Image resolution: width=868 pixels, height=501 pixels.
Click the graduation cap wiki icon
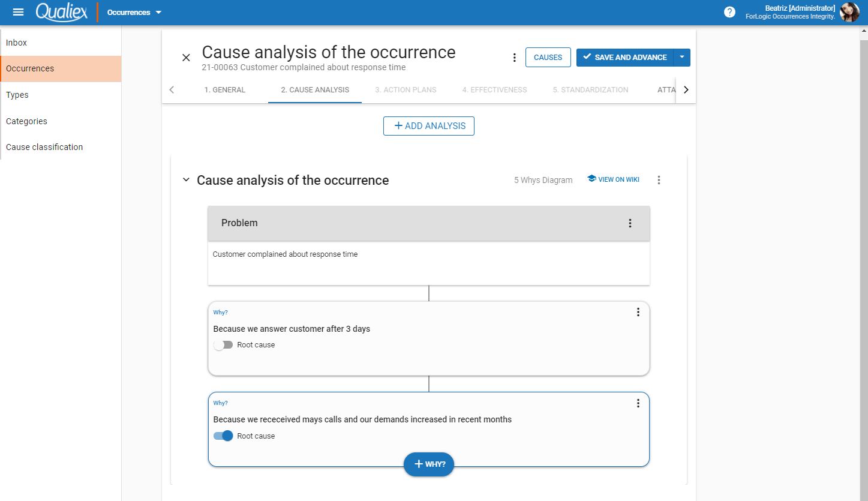[x=591, y=179]
